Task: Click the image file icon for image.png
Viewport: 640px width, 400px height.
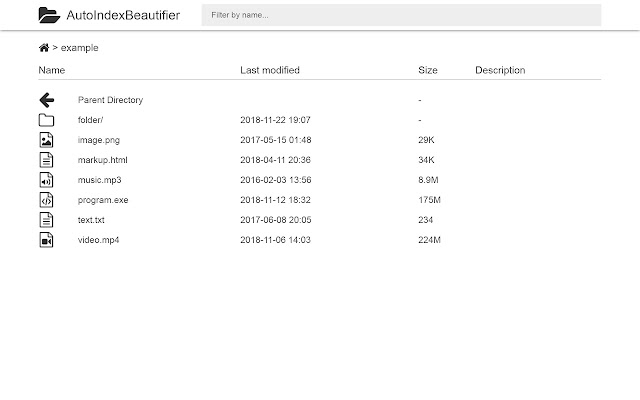Action: tap(46, 140)
